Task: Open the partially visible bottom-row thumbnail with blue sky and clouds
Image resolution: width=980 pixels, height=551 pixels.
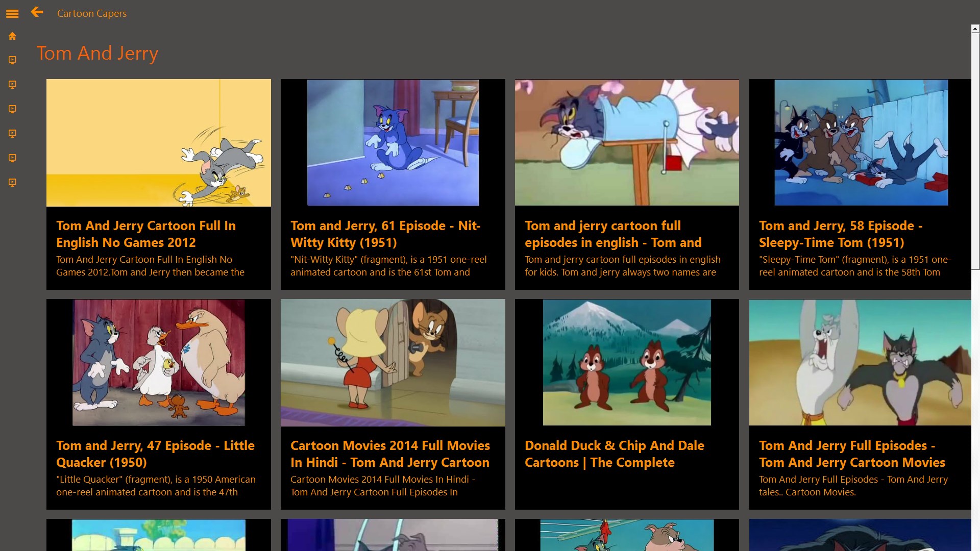Action: pyautogui.click(x=159, y=535)
